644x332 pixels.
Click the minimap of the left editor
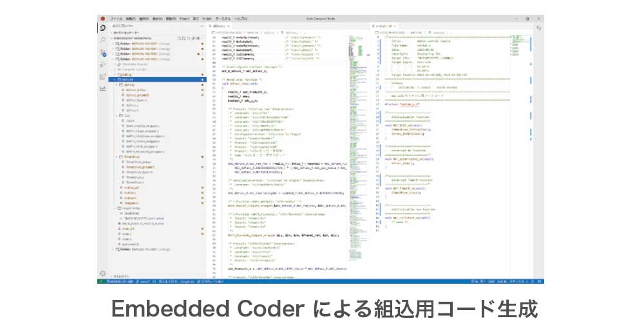click(355, 58)
